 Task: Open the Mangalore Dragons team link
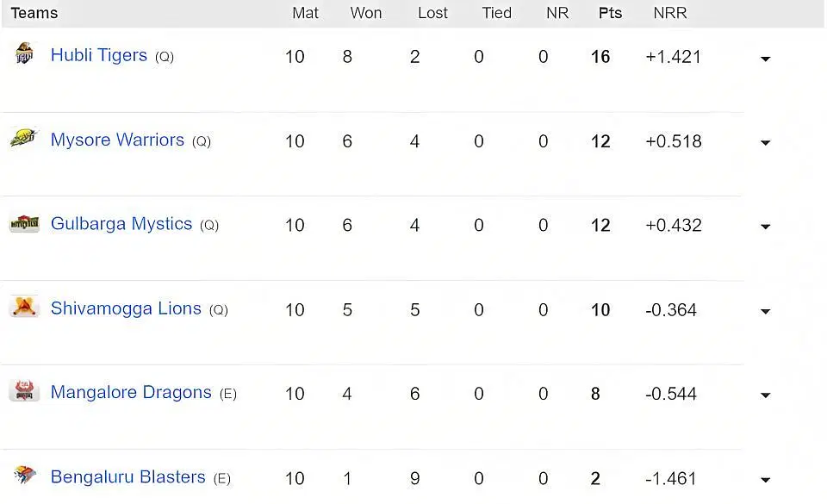131,393
